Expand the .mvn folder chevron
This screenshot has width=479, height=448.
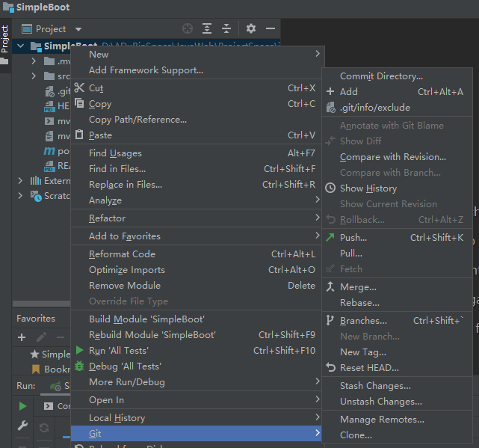pyautogui.click(x=34, y=61)
